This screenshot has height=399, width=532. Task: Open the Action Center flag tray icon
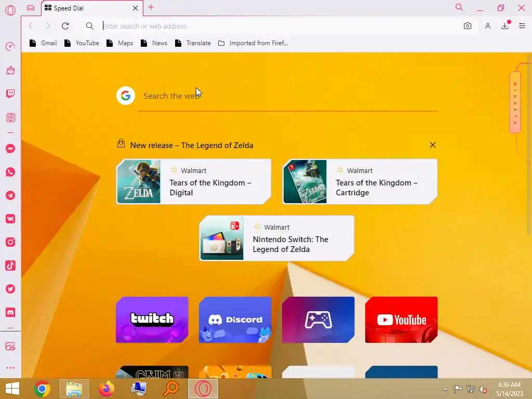click(458, 389)
